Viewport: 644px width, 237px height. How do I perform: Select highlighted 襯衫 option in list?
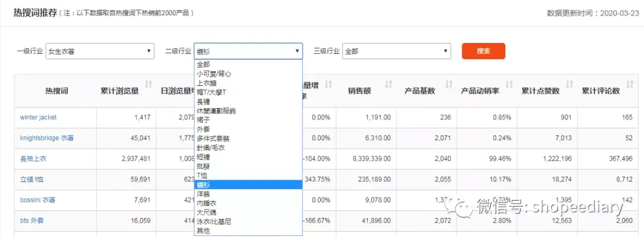tap(248, 184)
